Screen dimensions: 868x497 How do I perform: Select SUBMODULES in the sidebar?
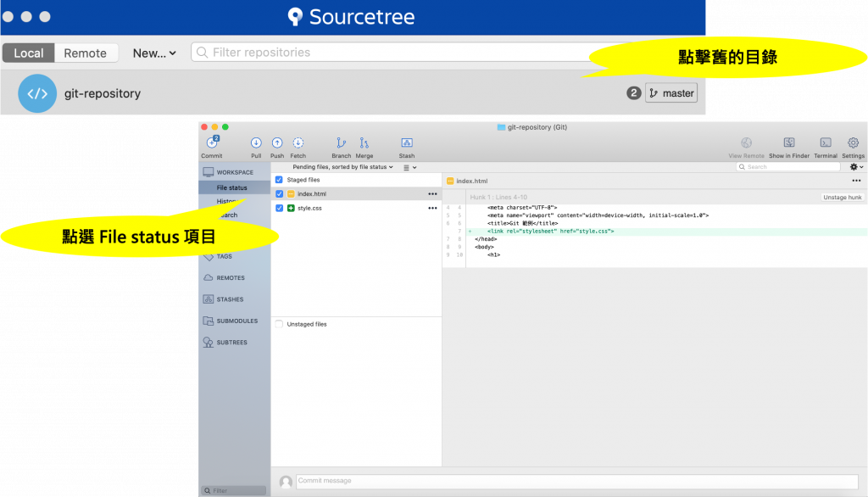click(x=237, y=321)
